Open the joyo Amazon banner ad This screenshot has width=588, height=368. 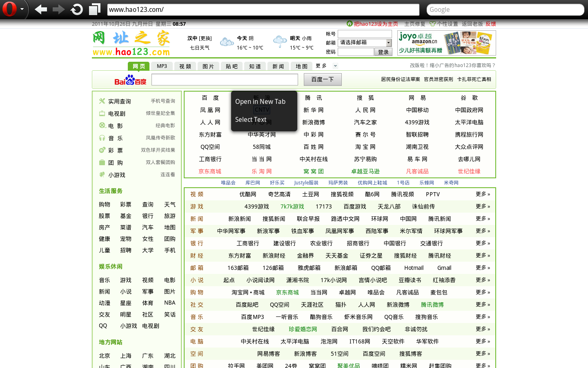pos(447,43)
